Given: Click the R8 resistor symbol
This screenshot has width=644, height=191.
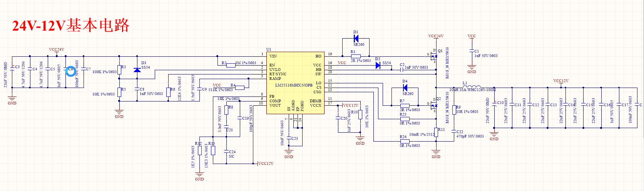Looking at the screenshot, I should point(227,110).
